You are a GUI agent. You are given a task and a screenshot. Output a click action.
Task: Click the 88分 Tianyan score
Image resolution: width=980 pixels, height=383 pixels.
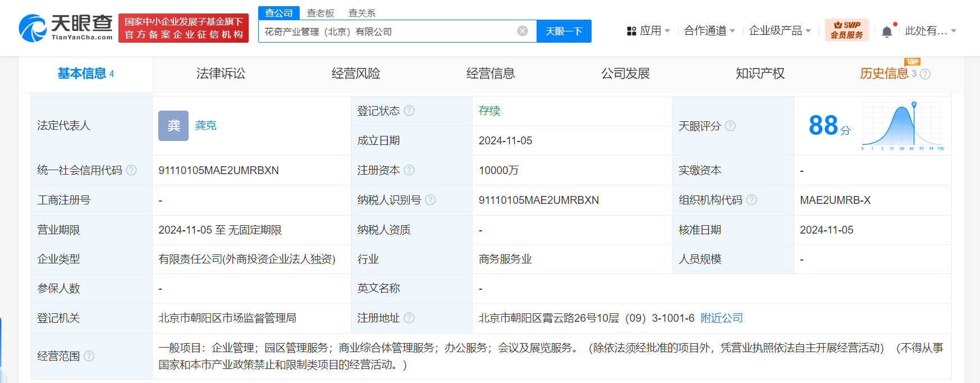click(830, 125)
